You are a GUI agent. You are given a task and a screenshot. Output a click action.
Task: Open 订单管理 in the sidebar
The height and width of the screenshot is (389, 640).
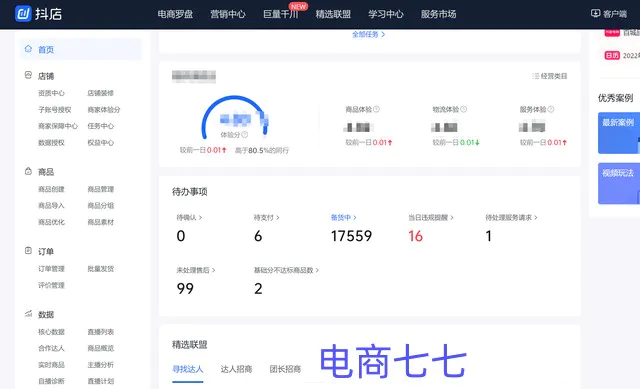pyautogui.click(x=51, y=269)
